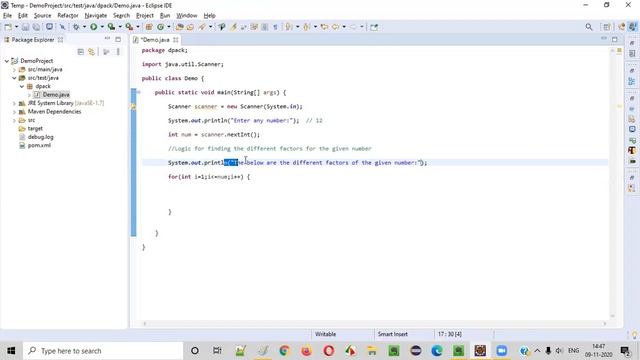The width and height of the screenshot is (640, 360).
Task: Select the target folder
Action: click(x=35, y=129)
